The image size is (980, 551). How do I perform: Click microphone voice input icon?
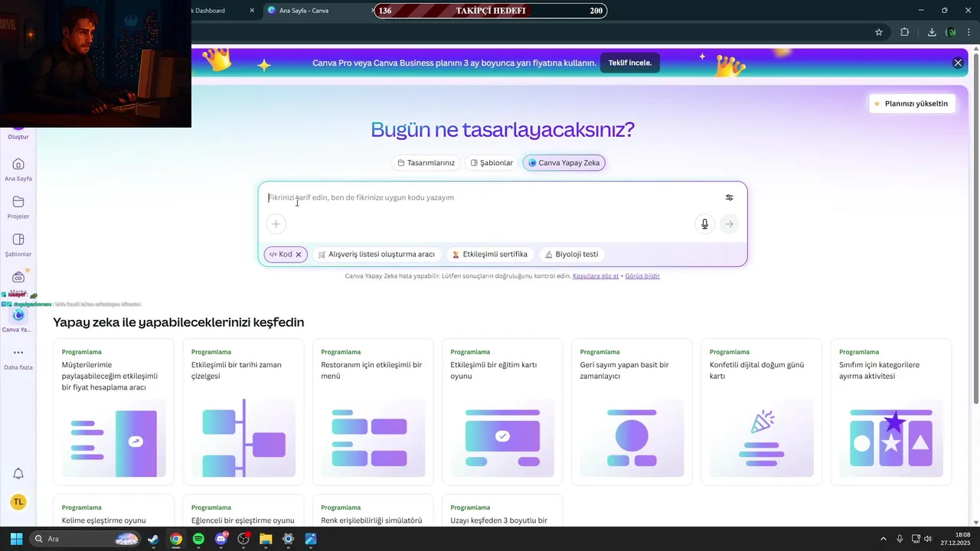point(705,223)
